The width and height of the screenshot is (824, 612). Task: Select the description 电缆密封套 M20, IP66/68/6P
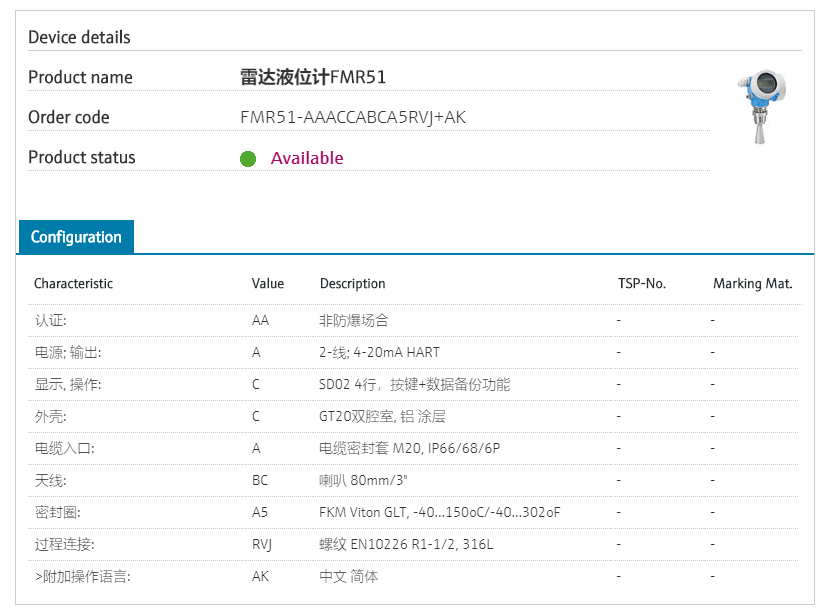(409, 449)
